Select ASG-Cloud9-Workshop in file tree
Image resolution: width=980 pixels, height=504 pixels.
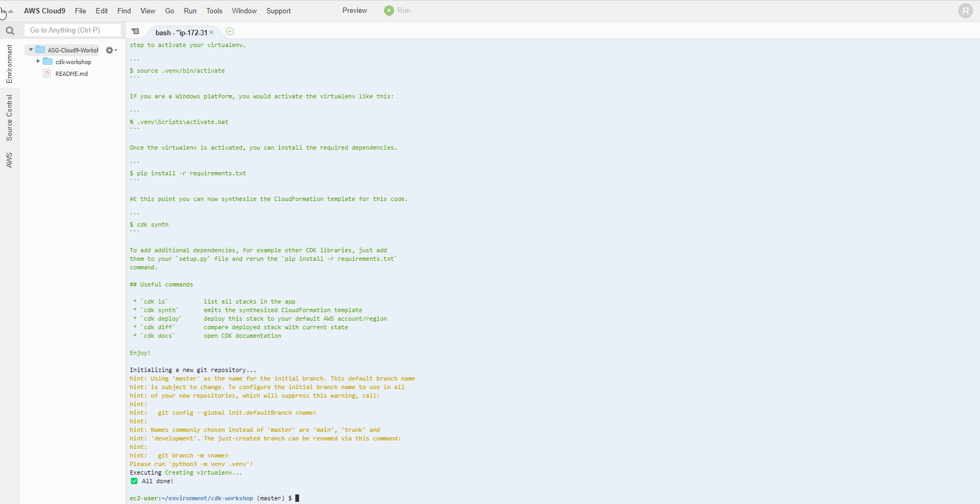coord(73,50)
